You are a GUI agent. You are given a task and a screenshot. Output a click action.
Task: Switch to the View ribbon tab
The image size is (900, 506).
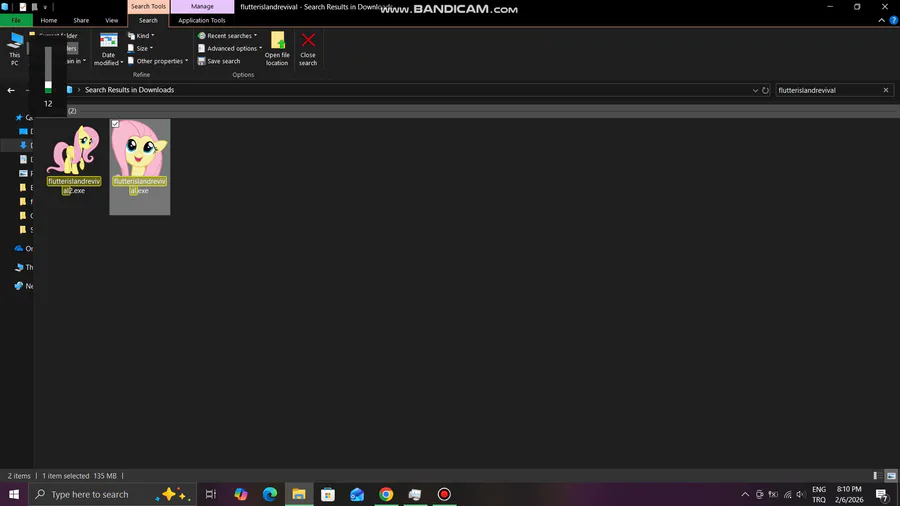[x=111, y=20]
